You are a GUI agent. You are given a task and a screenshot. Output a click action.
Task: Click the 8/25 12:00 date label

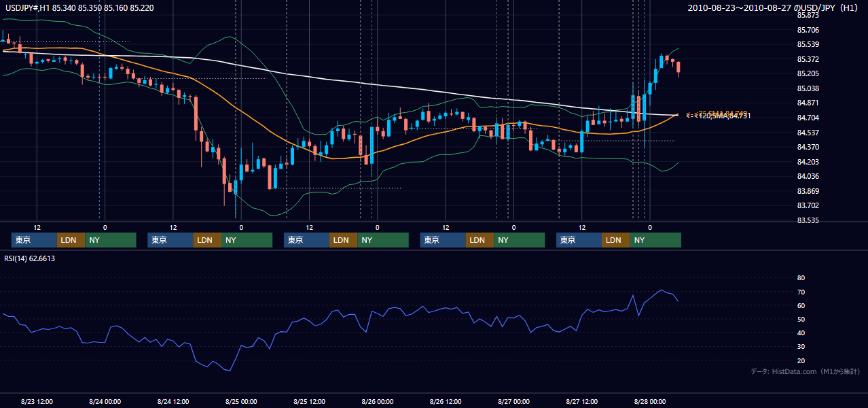point(310,401)
